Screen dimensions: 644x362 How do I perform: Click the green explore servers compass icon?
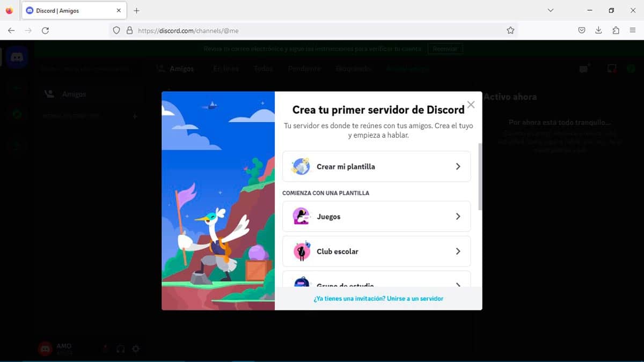click(18, 115)
